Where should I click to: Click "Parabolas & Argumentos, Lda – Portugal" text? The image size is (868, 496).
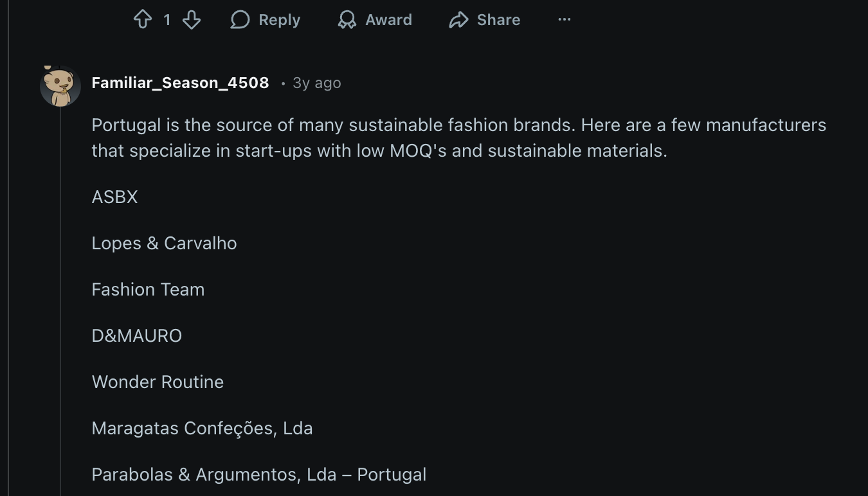258,474
